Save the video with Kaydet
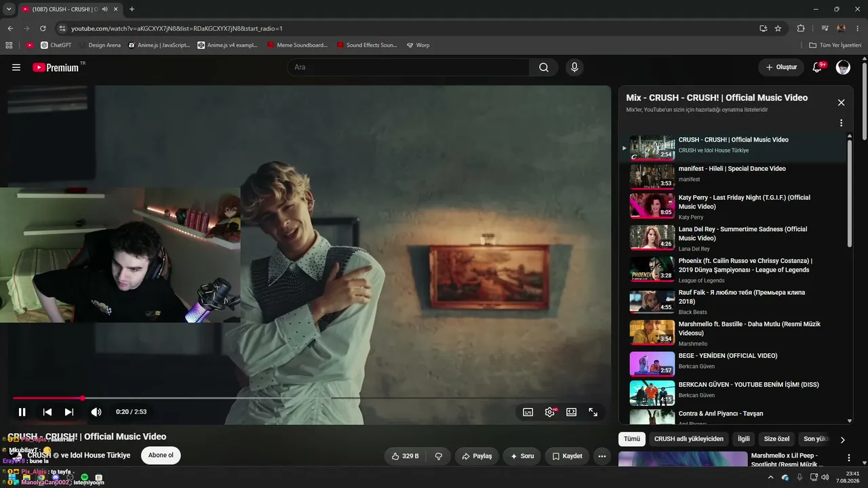Image resolution: width=868 pixels, height=488 pixels. [567, 456]
